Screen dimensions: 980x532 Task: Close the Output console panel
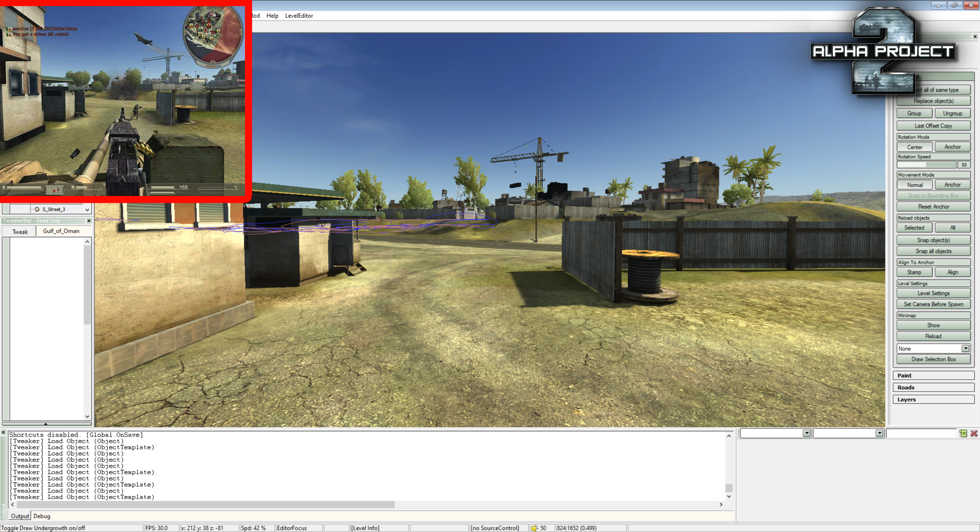[x=3, y=432]
